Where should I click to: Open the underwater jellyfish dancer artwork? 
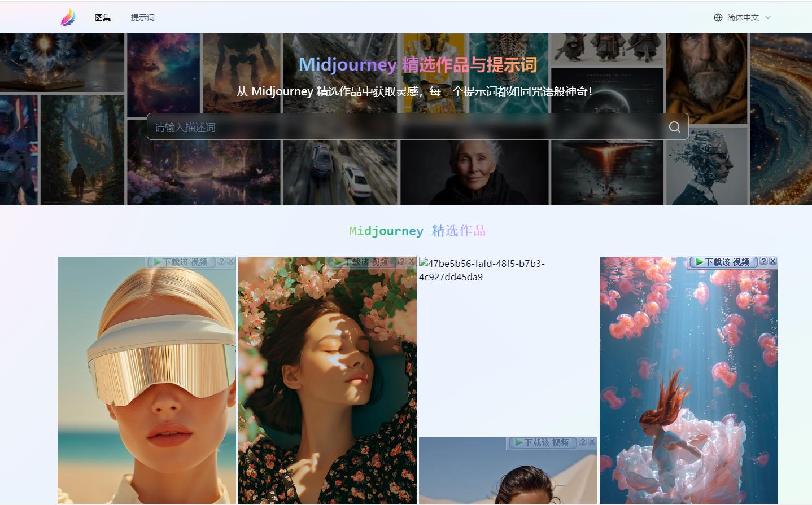688,384
